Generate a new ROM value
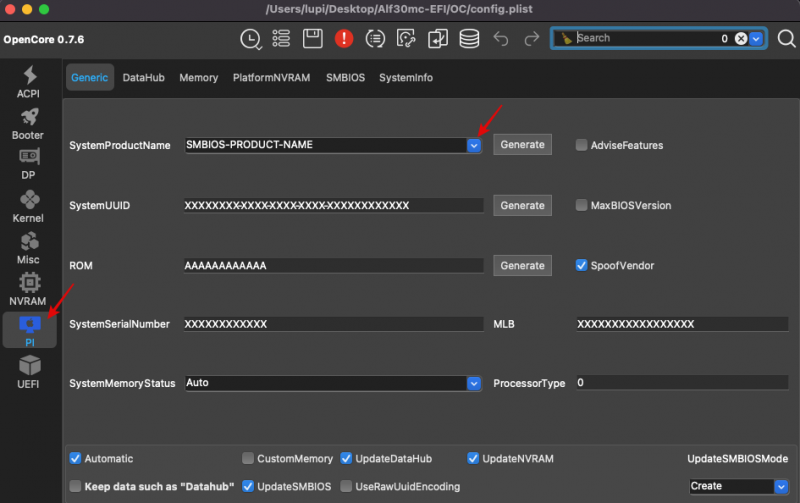Image resolution: width=800 pixels, height=503 pixels. pos(522,266)
